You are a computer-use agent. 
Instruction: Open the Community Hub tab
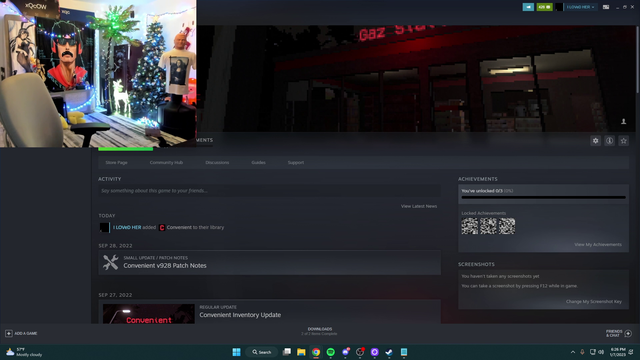pos(166,162)
